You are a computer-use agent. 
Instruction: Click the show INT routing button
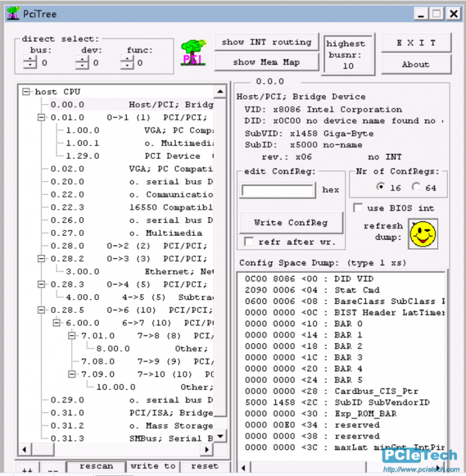(x=266, y=42)
